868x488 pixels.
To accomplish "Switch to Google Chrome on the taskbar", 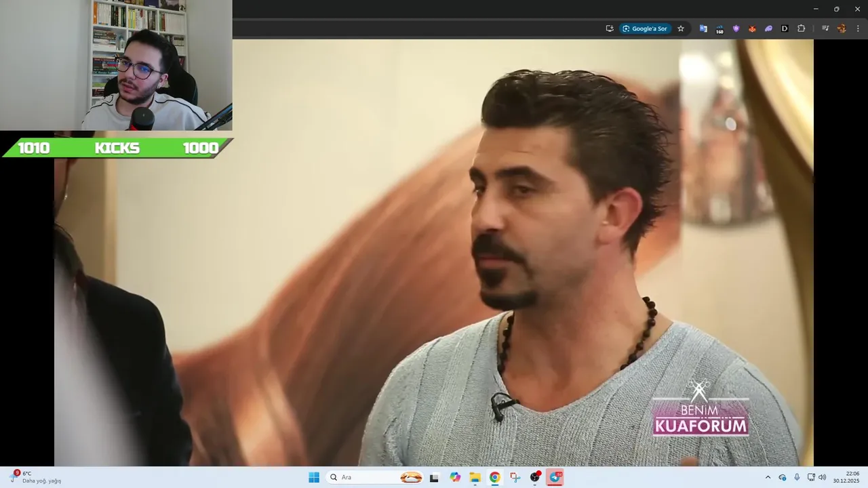I will coord(495,477).
